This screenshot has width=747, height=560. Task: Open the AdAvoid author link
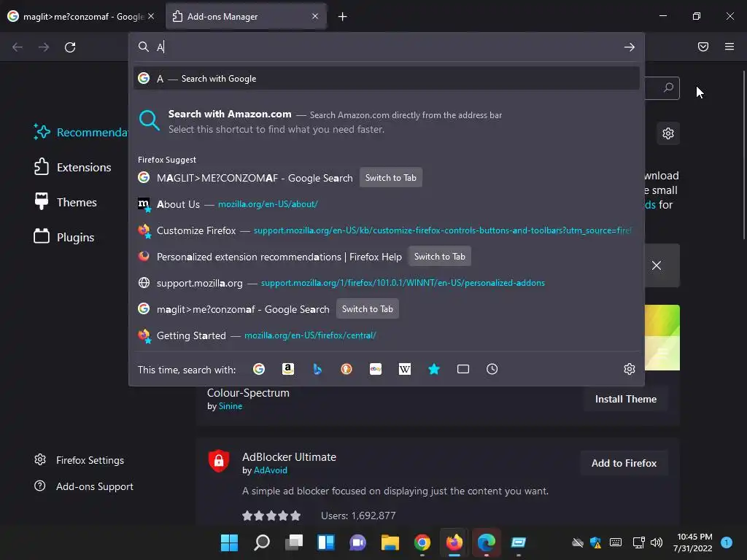pyautogui.click(x=271, y=470)
